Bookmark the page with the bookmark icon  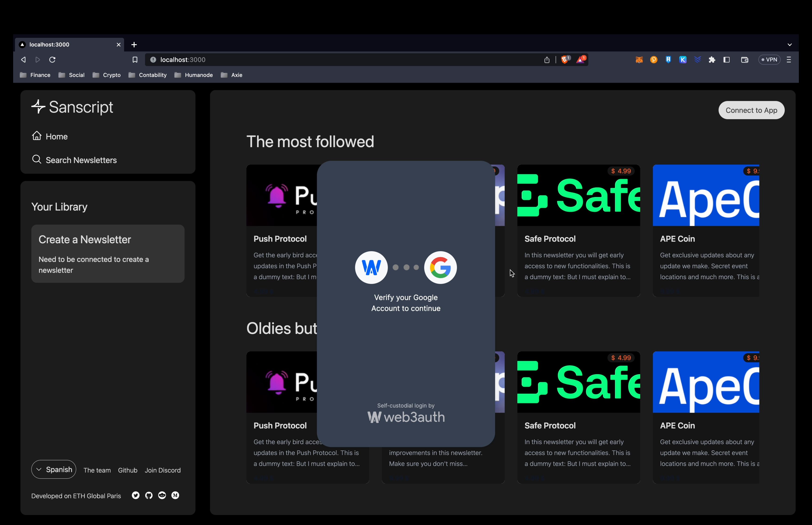[135, 60]
